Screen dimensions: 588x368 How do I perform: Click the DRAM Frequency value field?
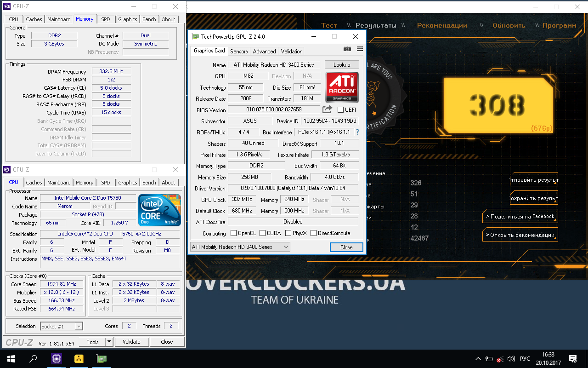coord(111,72)
